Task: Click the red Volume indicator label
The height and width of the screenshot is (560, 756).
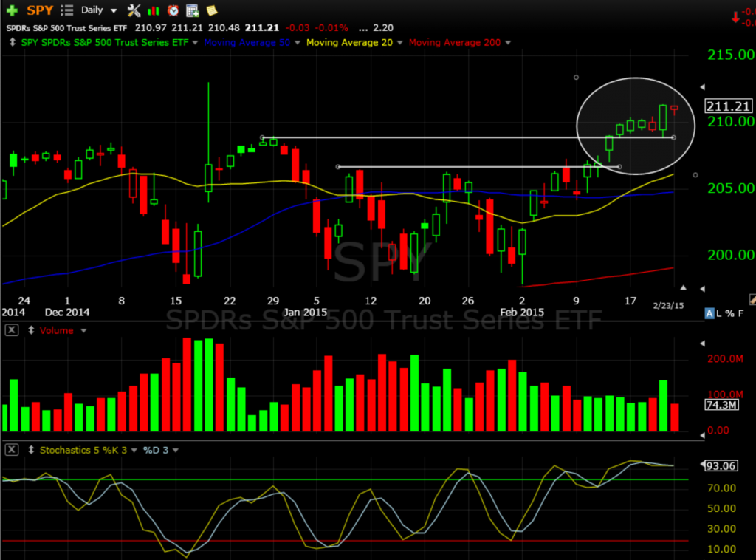Action: coord(56,330)
